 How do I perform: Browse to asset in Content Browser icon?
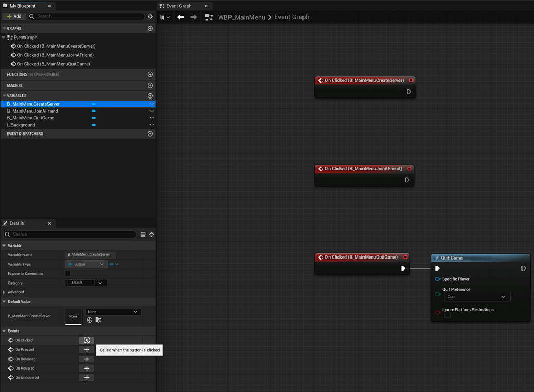point(99,320)
